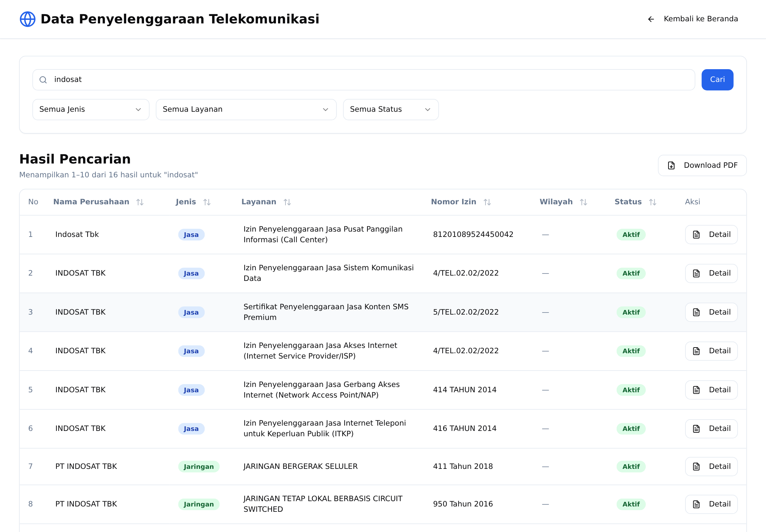Open the Semua Status filter dropdown

pyautogui.click(x=391, y=110)
